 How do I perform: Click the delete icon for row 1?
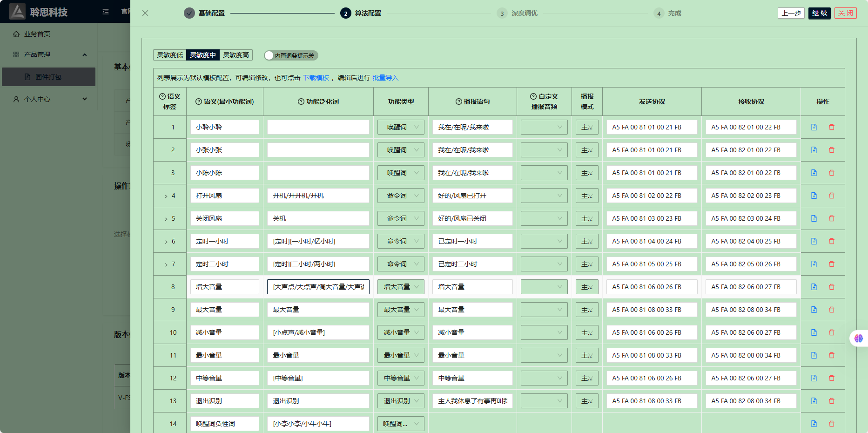coord(831,127)
